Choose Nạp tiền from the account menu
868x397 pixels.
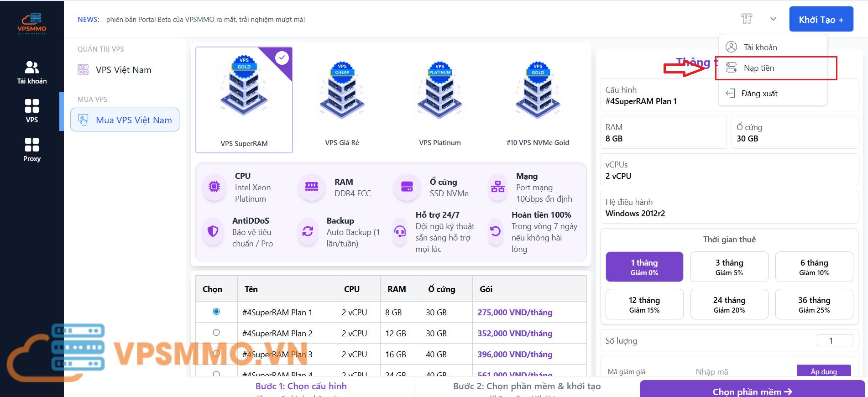[758, 68]
